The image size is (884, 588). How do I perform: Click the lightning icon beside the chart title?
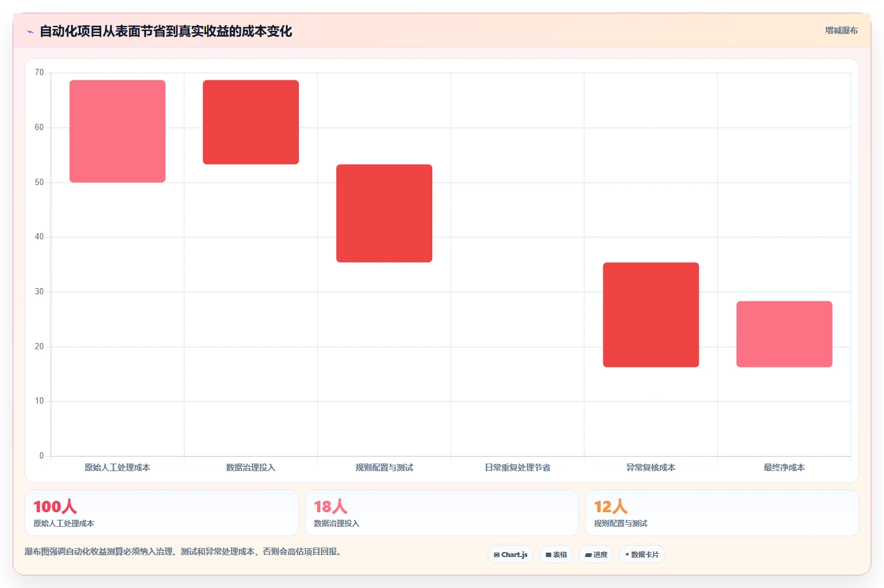pyautogui.click(x=30, y=32)
